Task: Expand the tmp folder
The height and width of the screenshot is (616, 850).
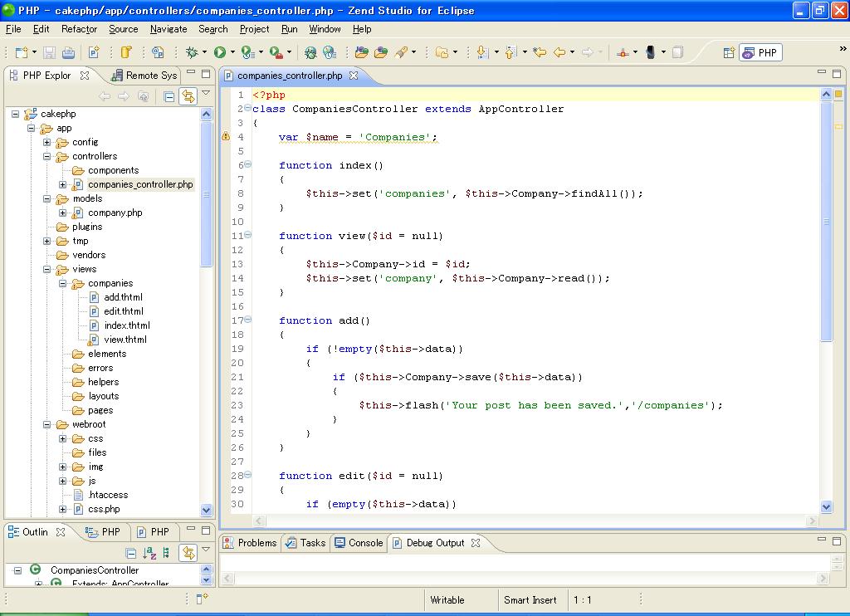Action: point(47,241)
